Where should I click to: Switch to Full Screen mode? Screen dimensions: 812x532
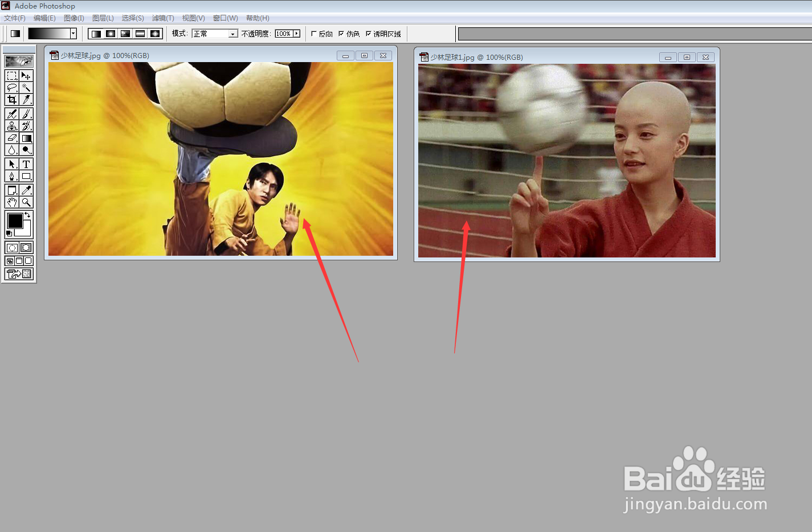[x=28, y=261]
